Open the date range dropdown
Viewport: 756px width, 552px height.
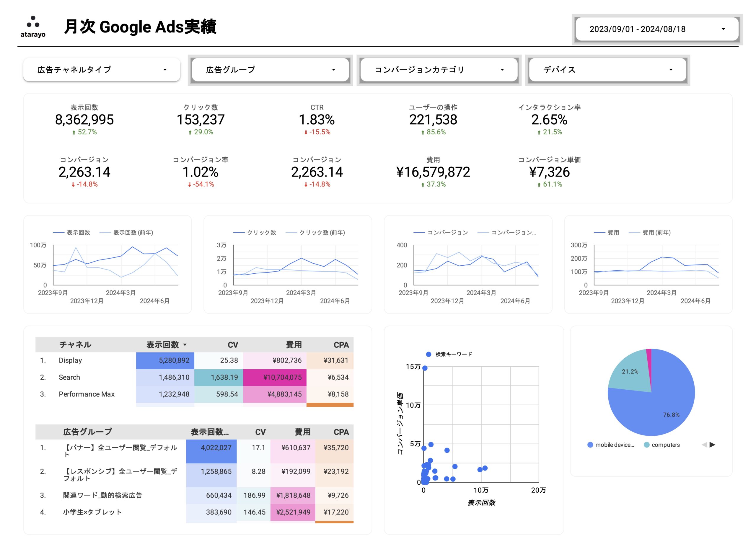pos(656,29)
